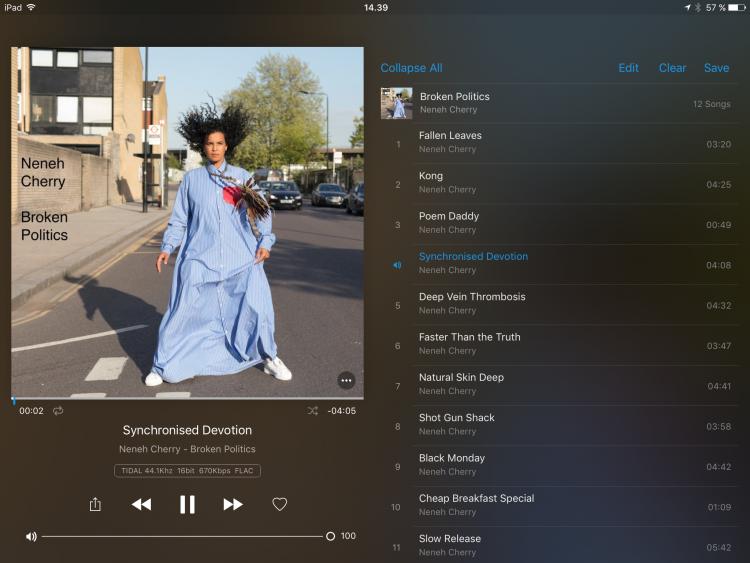Tap the Neneh Cherry - Broken Politics subtitle
This screenshot has width=750, height=563.
187,449
